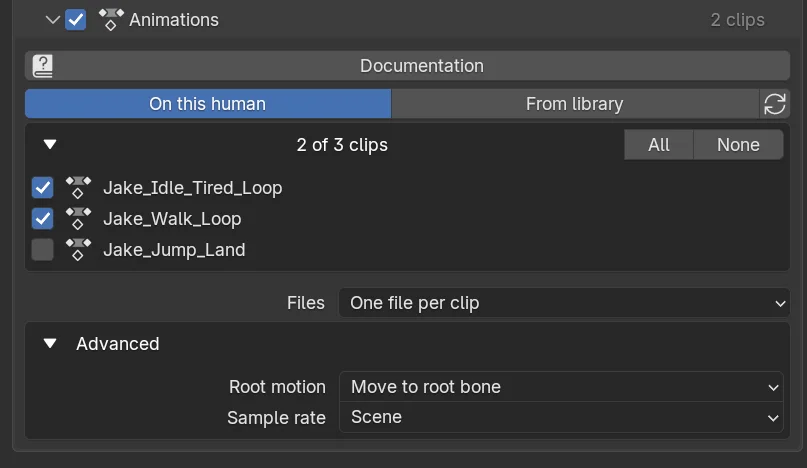Click the Advanced section heading
807x468 pixels.
point(118,344)
